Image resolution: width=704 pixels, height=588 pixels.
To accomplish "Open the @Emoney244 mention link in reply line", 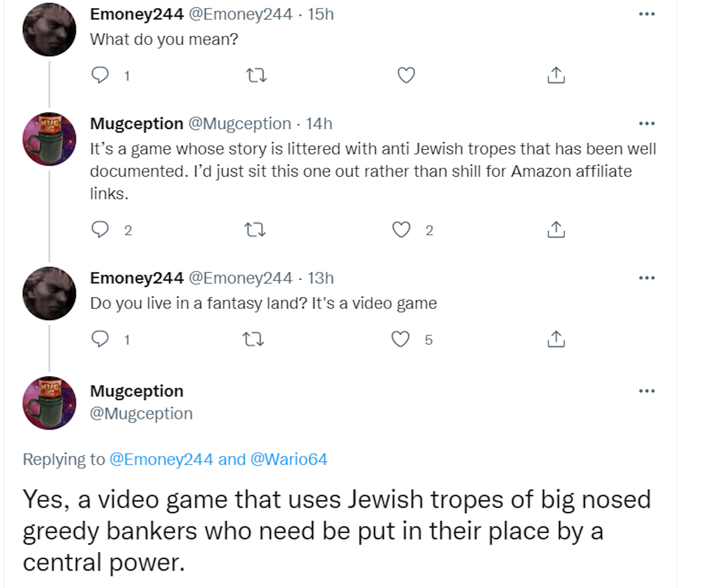I will [161, 459].
